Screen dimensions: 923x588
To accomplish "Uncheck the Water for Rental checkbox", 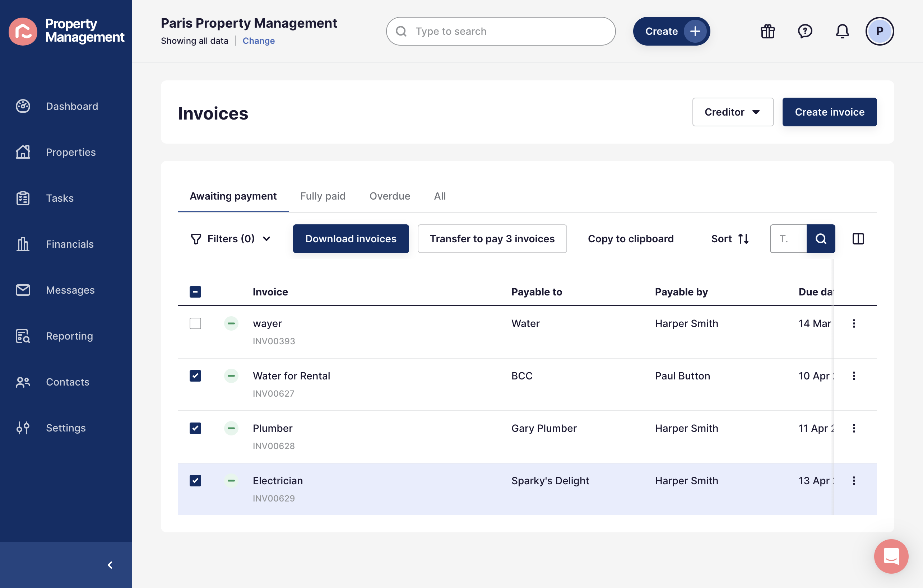I will click(x=195, y=376).
